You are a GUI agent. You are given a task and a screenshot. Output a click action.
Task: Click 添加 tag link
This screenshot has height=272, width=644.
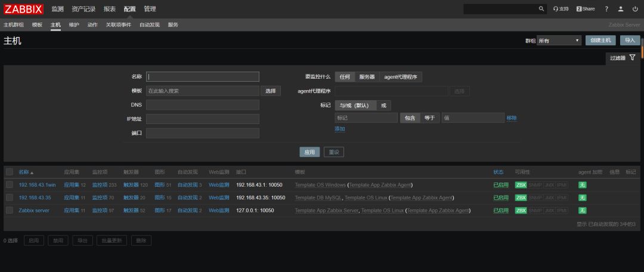[x=340, y=129]
